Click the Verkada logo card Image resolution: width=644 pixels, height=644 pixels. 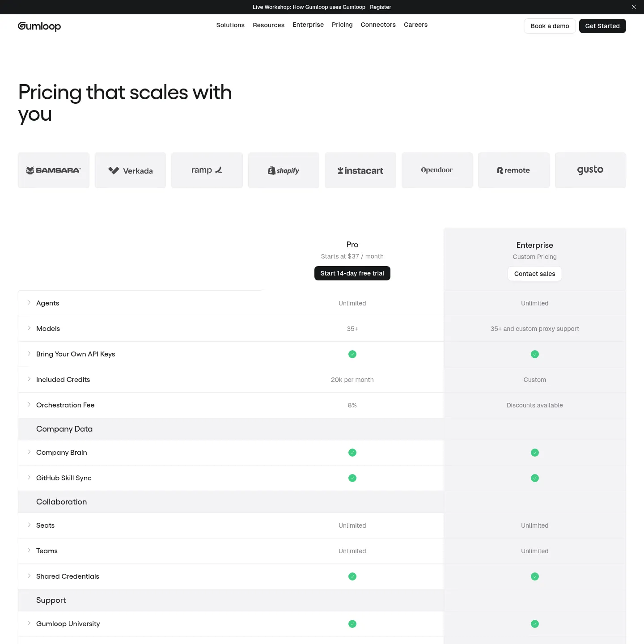pyautogui.click(x=130, y=170)
